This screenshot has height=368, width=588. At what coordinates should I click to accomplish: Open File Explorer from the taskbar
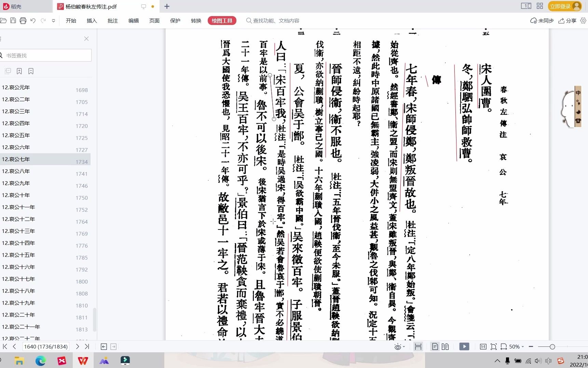point(19,360)
